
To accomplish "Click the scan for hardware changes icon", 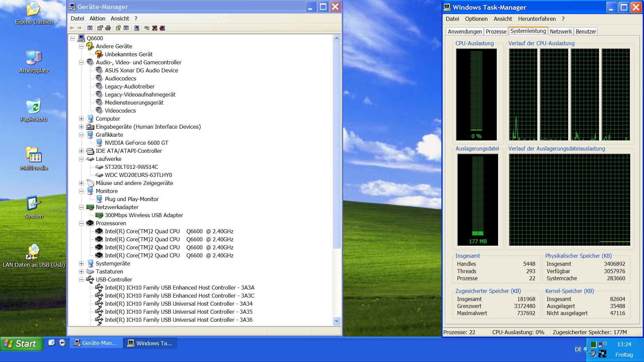I will [137, 28].
